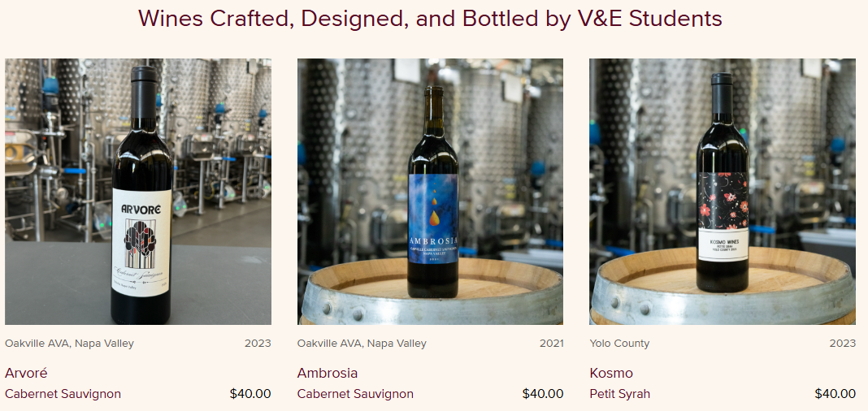Open the Arvoré bottle product image

(x=138, y=192)
